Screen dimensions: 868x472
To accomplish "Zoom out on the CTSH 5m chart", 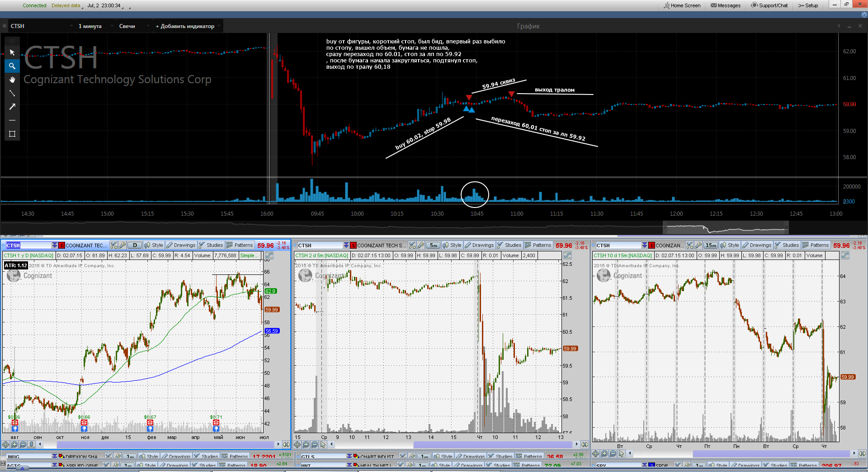I will pos(314,444).
